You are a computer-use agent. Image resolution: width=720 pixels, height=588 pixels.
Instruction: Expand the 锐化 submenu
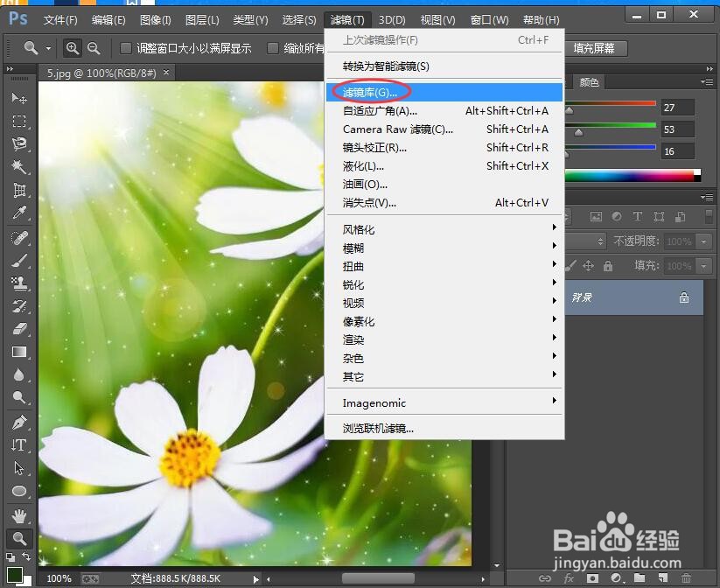coord(444,285)
